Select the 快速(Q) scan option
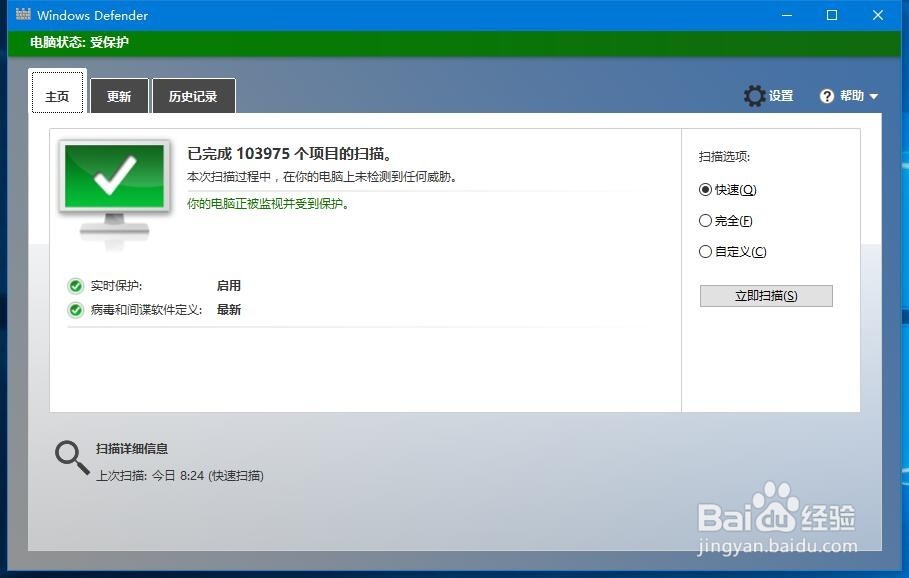This screenshot has height=578, width=909. [x=728, y=190]
